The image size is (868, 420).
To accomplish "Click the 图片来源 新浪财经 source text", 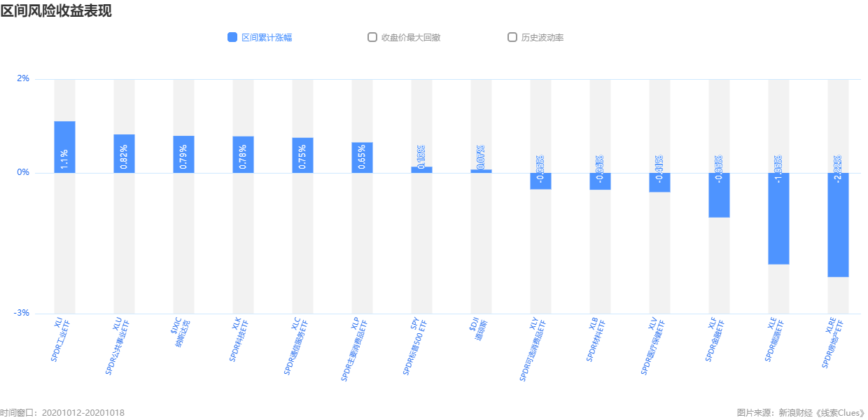I will point(801,413).
